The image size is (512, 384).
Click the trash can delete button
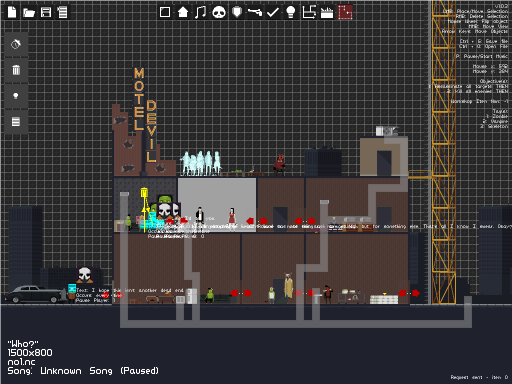[x=16, y=70]
